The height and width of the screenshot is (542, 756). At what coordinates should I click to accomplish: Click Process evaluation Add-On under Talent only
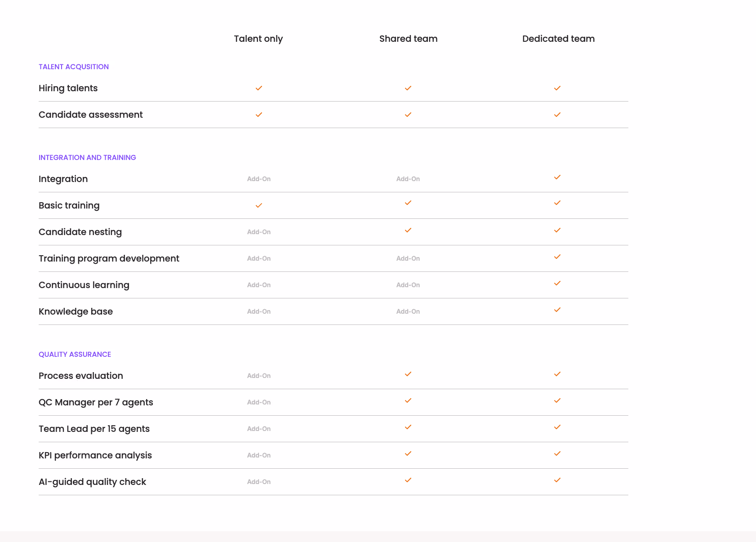(259, 376)
